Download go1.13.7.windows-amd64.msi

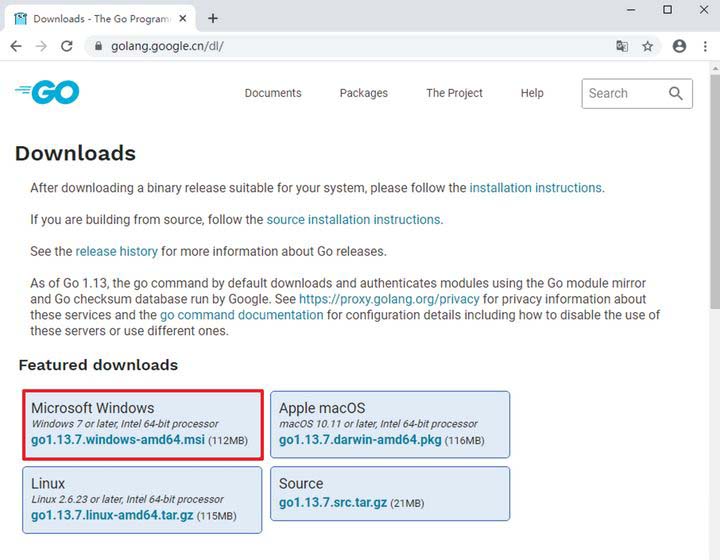(118, 440)
